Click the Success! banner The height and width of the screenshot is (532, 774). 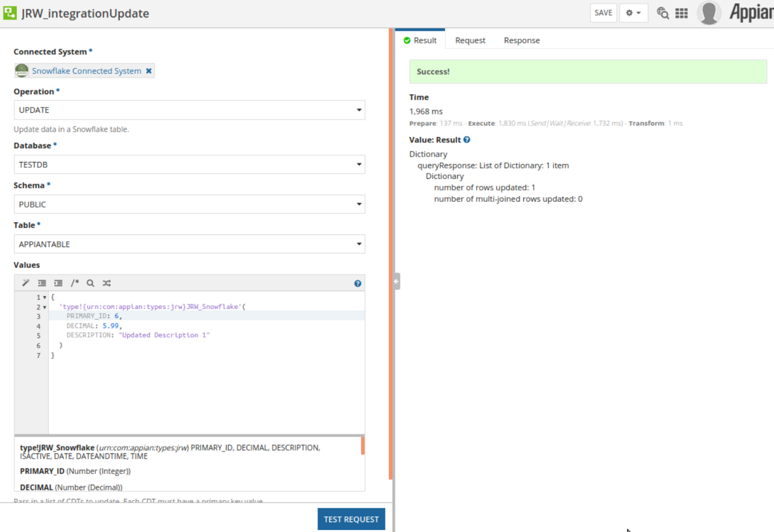point(588,72)
